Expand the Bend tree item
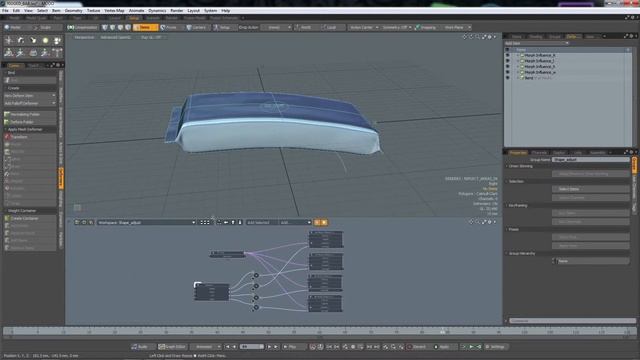Image resolution: width=640 pixels, height=360 pixels. [518, 78]
